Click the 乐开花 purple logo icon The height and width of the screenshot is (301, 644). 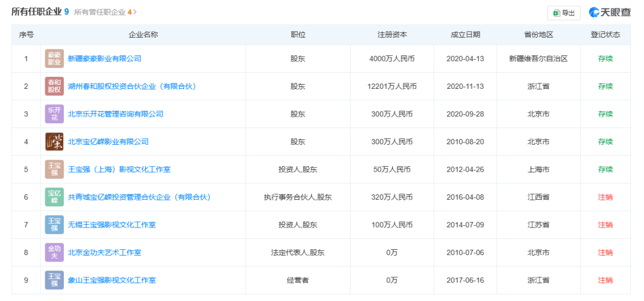[54, 114]
